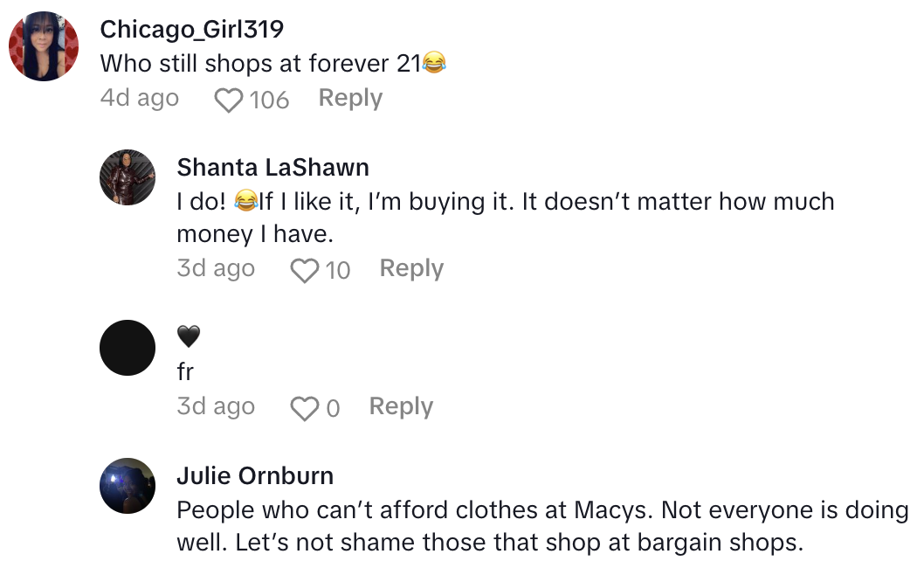Reply to Shanta LaShawn's comment

pos(411,268)
